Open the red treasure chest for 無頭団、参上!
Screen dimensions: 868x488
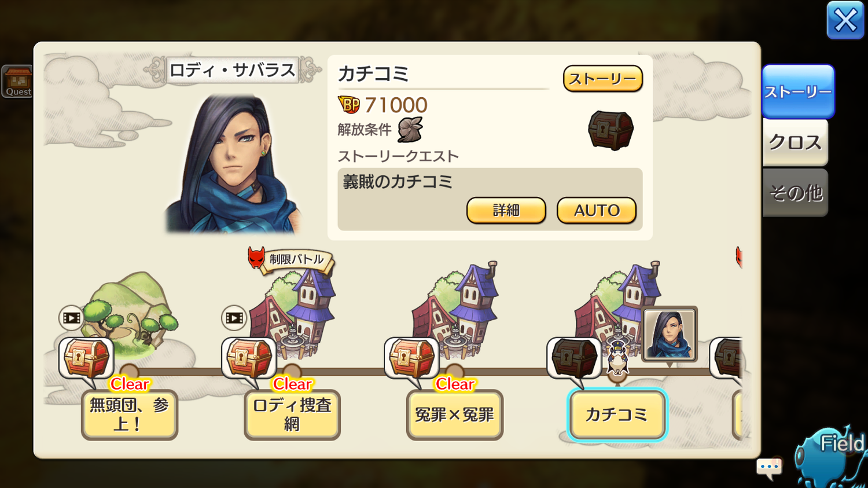(86, 359)
